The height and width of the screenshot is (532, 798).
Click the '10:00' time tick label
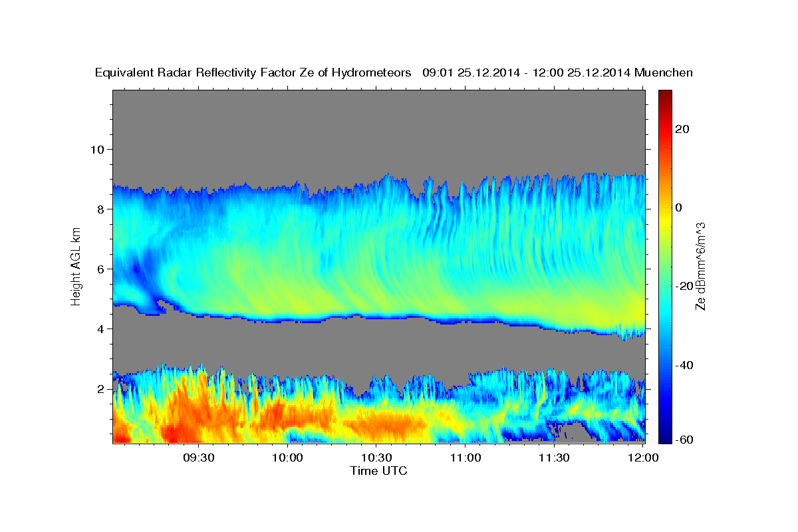pos(287,458)
